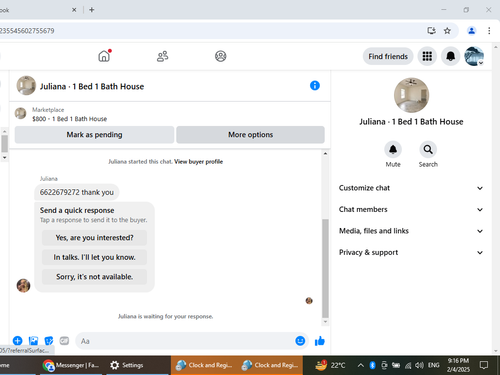Viewport: 500px width, 375px height.
Task: Expand Customize chat section
Action: coord(411,188)
